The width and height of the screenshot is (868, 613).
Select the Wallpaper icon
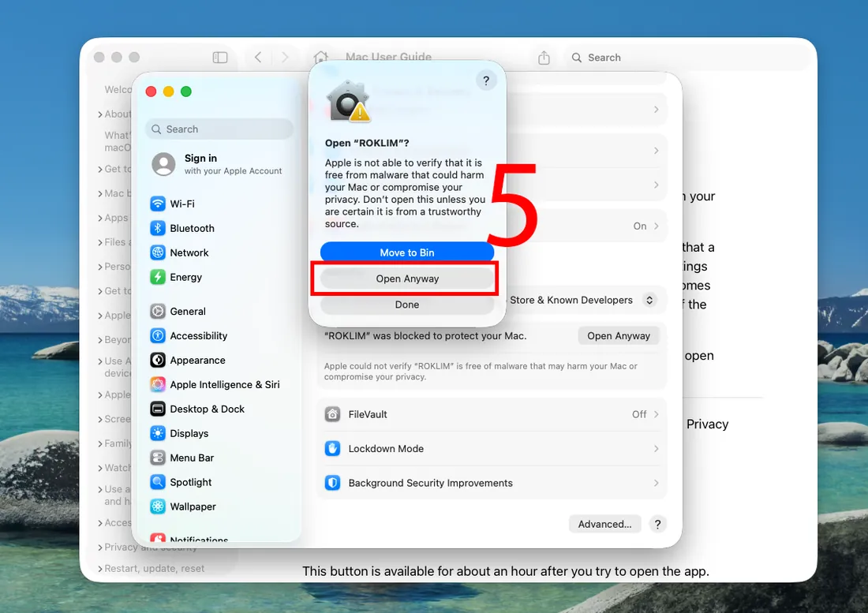click(158, 506)
